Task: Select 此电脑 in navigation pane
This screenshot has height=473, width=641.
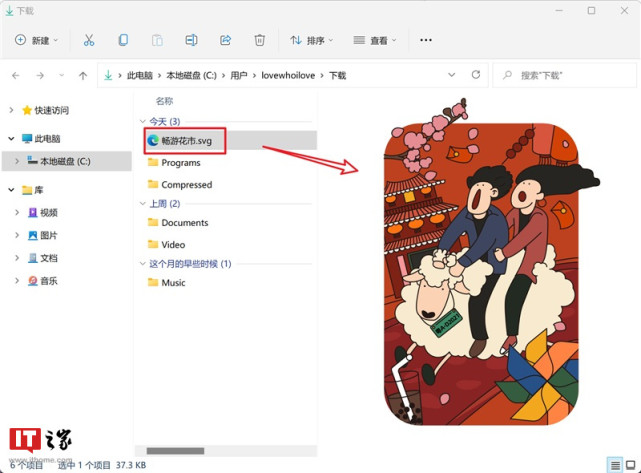Action: pos(41,139)
